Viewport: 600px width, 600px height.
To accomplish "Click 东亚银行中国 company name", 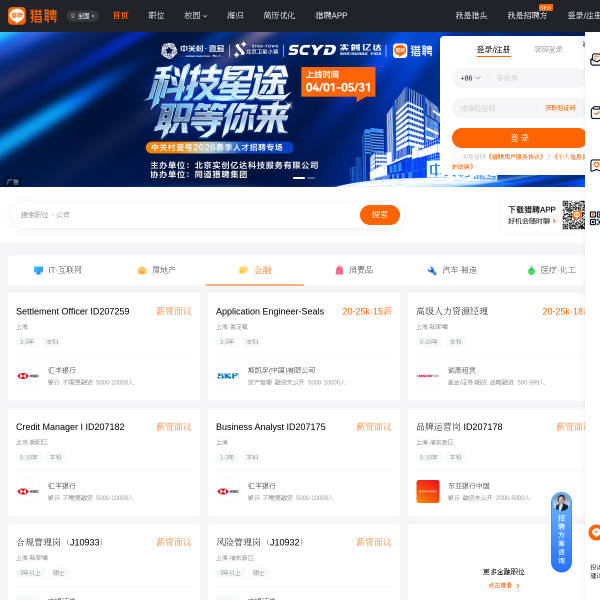I will (x=469, y=486).
